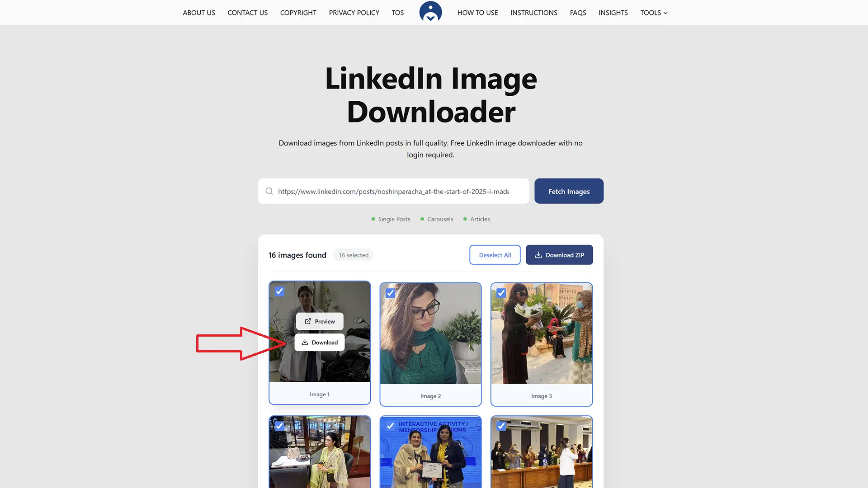Viewport: 868px width, 488px height.
Task: Uncheck the Image 2 checkbox
Action: 391,293
